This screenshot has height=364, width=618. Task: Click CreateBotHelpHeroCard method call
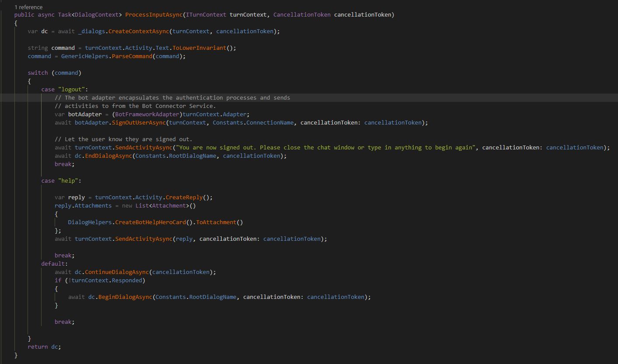(x=150, y=222)
